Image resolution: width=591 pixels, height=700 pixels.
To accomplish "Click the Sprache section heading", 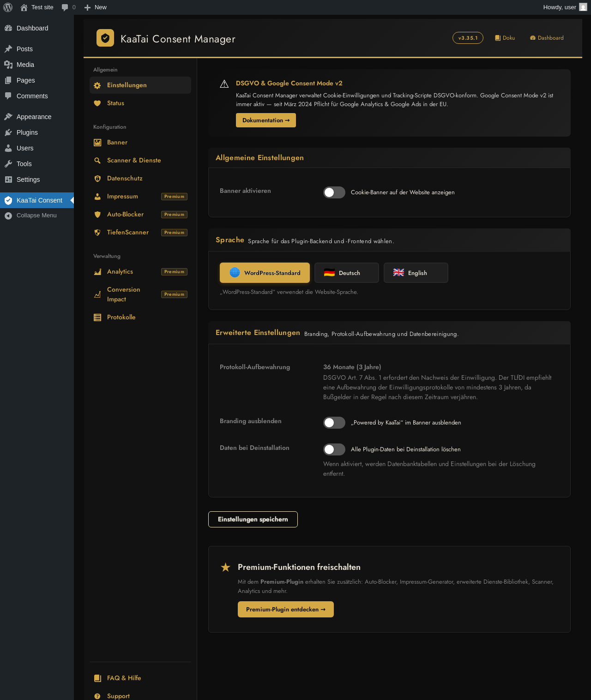I will 230,240.
